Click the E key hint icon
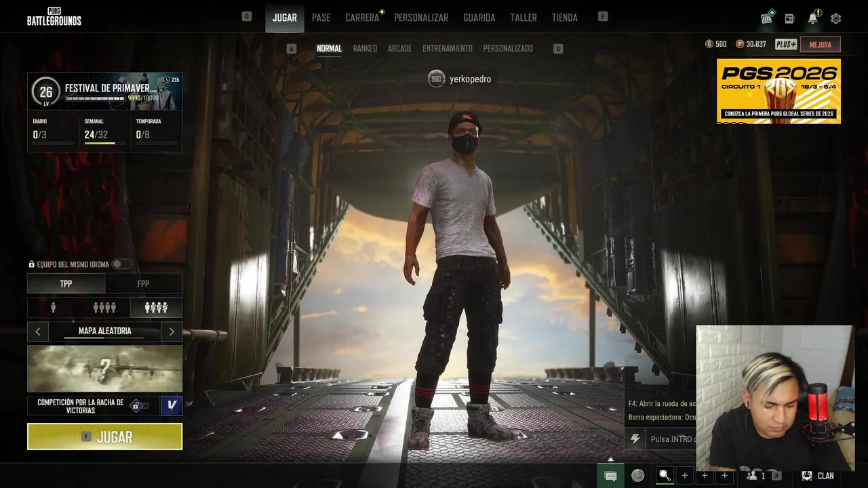The width and height of the screenshot is (868, 488). [603, 17]
